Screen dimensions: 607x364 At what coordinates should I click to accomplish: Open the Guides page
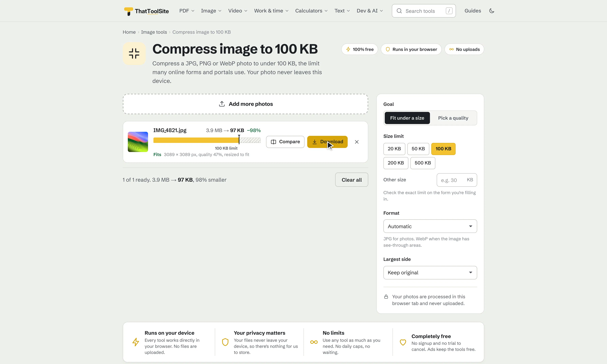click(473, 11)
